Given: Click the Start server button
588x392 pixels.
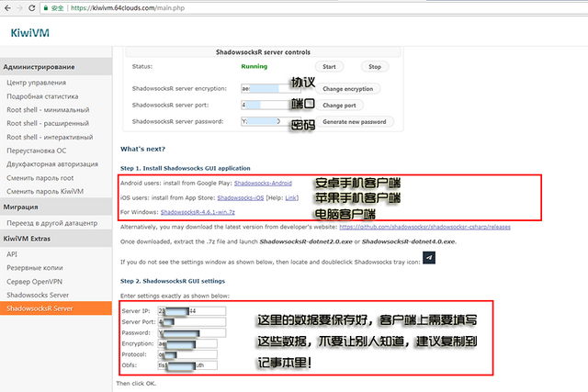Looking at the screenshot, I should pos(329,67).
